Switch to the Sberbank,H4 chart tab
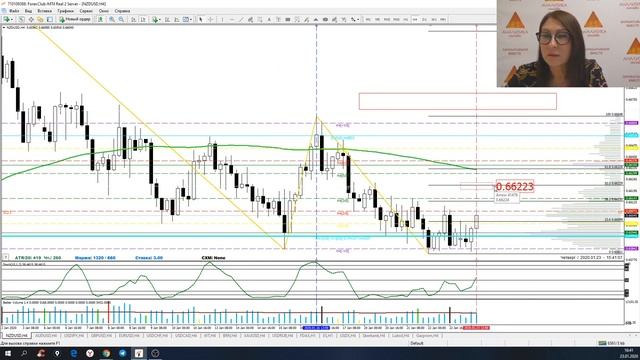 [x=373, y=336]
